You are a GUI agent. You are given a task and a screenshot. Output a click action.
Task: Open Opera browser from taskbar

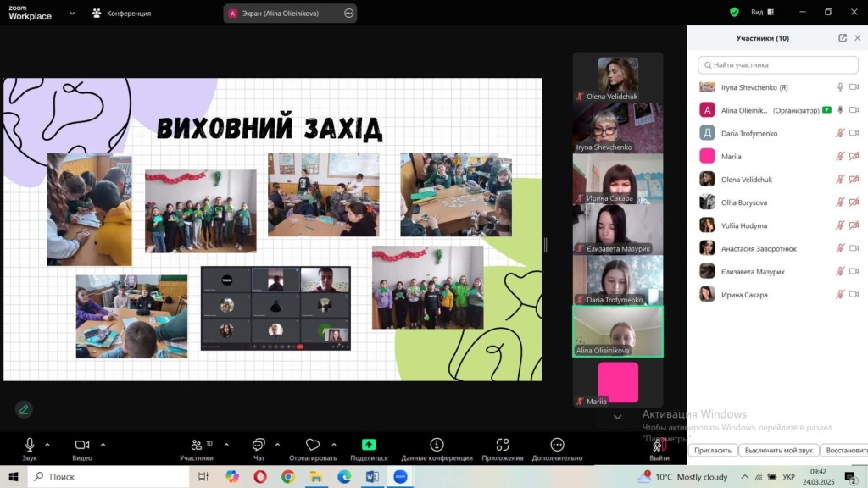coord(260,476)
